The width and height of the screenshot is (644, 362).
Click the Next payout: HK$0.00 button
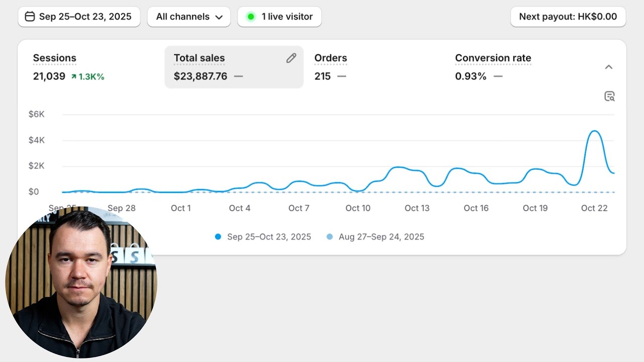[x=568, y=17]
